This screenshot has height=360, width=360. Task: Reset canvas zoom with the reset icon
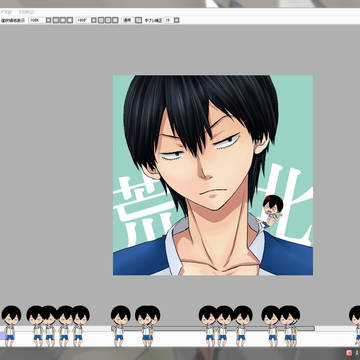(x=70, y=20)
